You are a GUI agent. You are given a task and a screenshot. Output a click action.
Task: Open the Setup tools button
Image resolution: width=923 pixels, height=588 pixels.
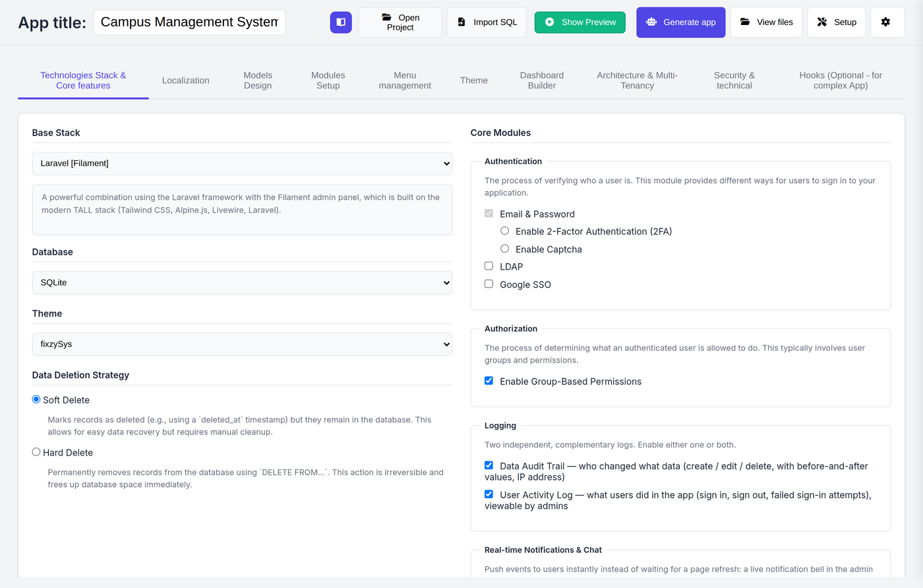coord(837,22)
